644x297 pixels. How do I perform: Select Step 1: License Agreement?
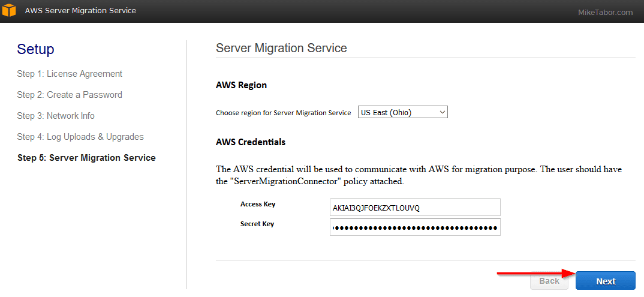[x=70, y=74]
